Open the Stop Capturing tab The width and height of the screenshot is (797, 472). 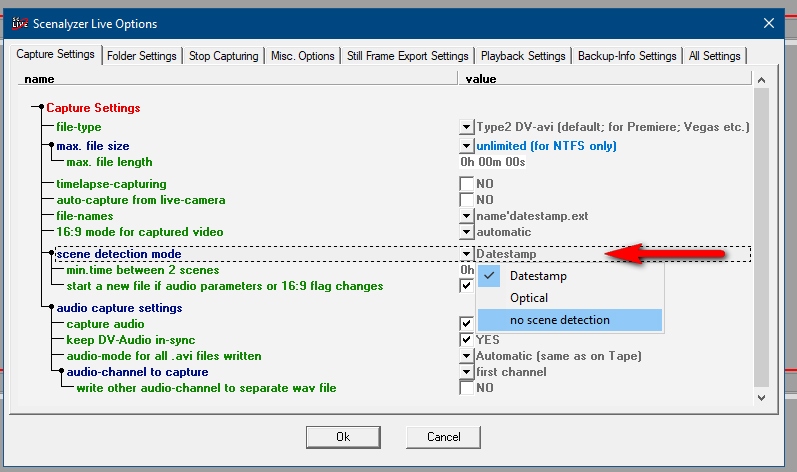224,55
